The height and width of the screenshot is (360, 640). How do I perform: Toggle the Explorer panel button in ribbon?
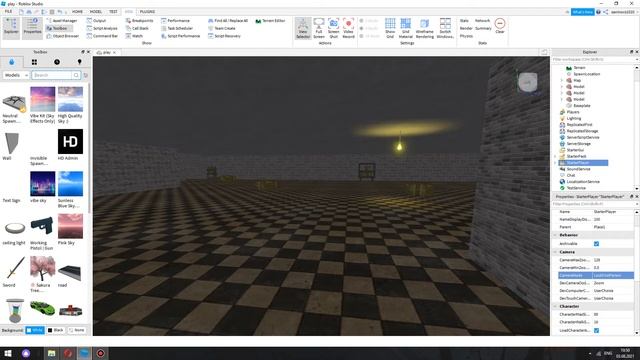click(x=11, y=28)
